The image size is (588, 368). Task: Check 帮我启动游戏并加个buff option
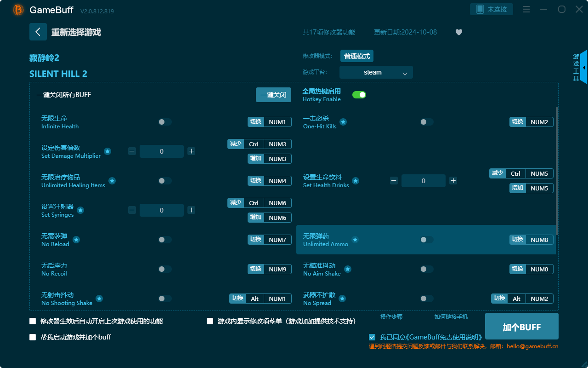coord(33,337)
